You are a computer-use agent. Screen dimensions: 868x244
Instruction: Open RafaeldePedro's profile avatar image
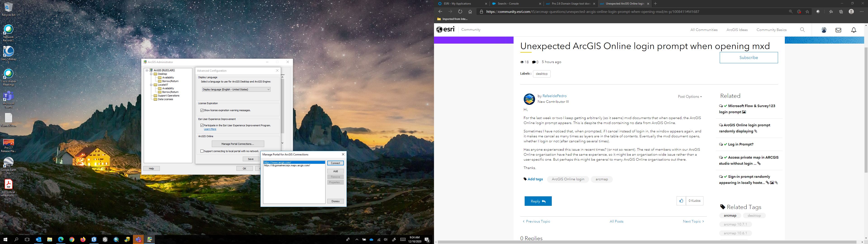pyautogui.click(x=529, y=99)
